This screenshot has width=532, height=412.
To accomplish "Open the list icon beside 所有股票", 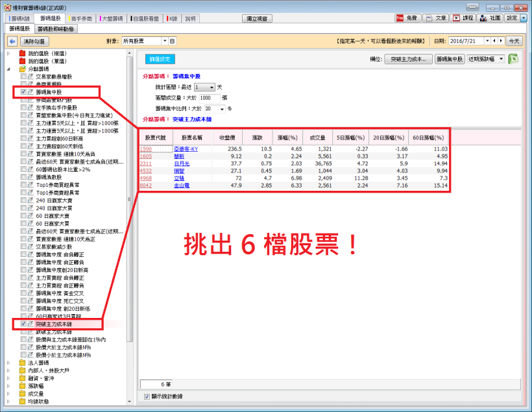I will tap(173, 41).
